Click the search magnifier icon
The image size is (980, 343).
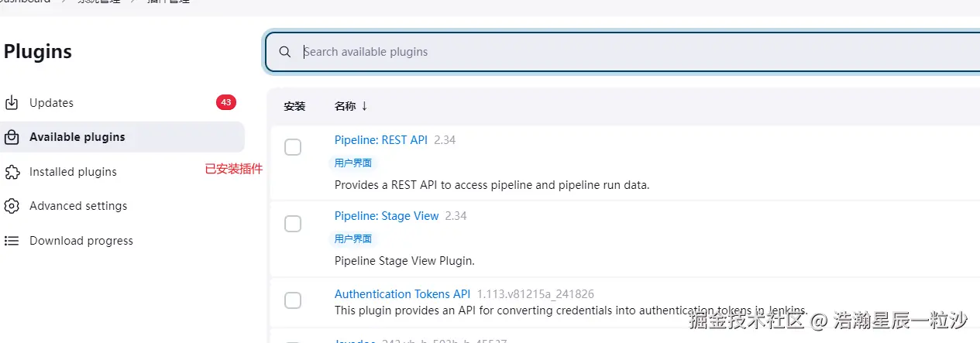[x=285, y=52]
